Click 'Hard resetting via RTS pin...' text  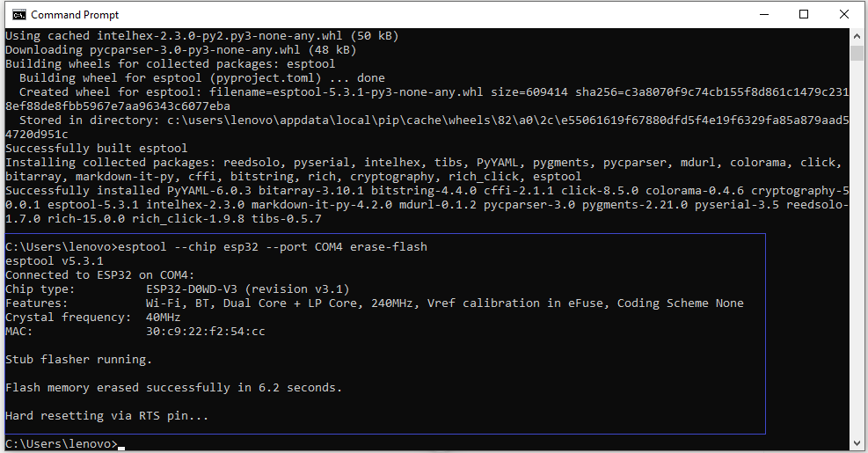point(106,416)
